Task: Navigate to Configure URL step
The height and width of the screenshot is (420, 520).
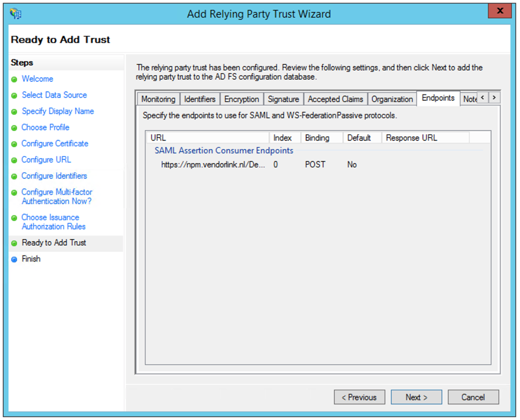Action: coord(46,159)
